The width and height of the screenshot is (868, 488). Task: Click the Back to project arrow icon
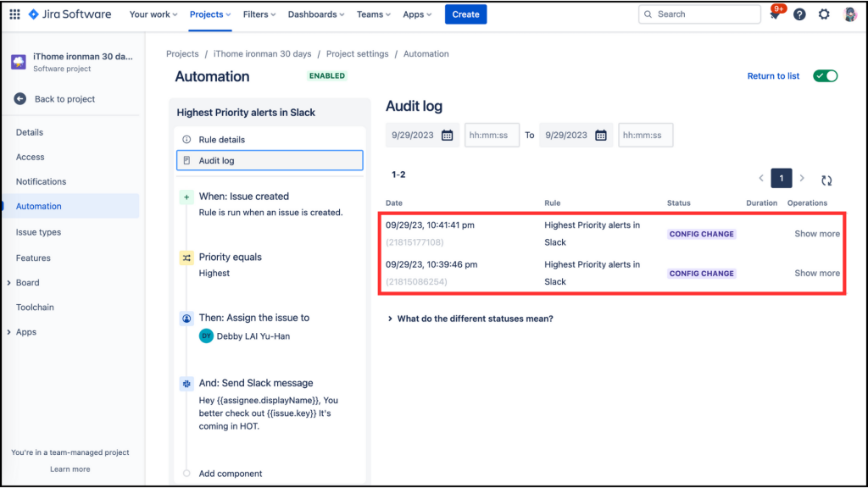(20, 99)
